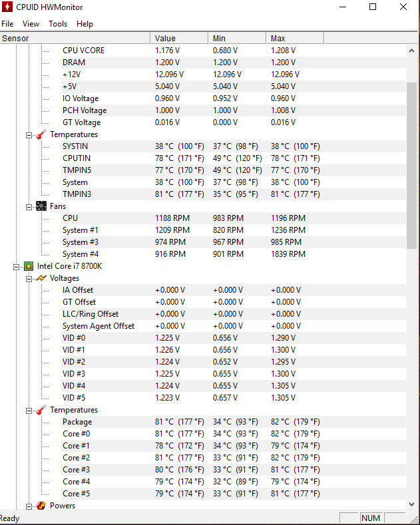Click the Value column header
Viewport: 420px width, 525px height.
[x=179, y=38]
